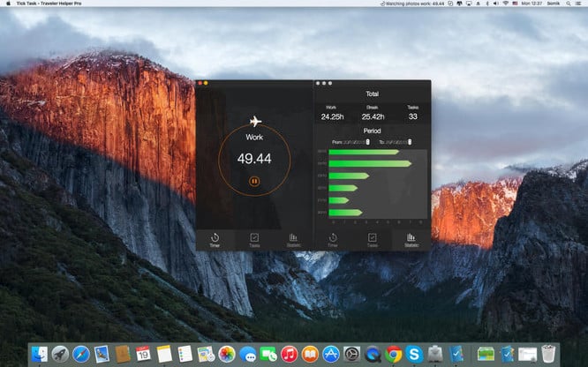Screen dimensions: 588x367
Task: Open QuickTime Player from the Dock
Action: (x=373, y=354)
